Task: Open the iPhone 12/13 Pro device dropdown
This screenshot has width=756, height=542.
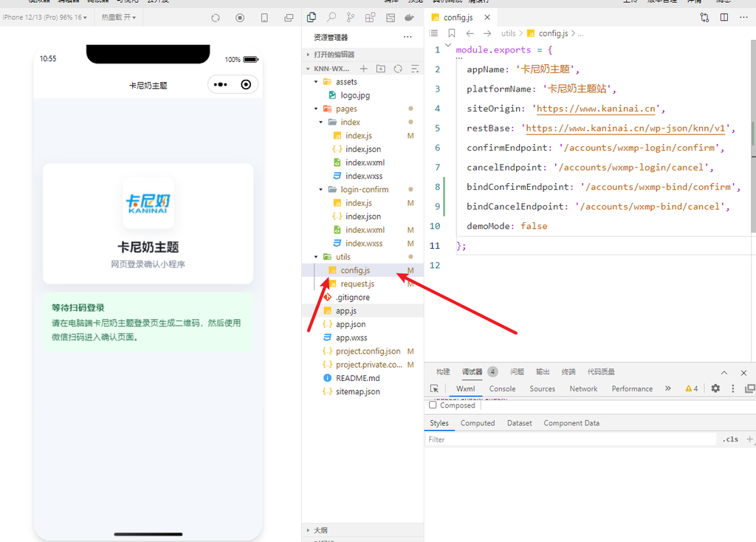Action: [x=44, y=18]
